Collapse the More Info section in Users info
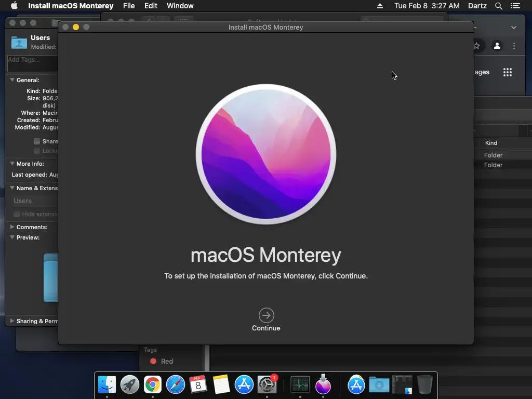Screen dimensions: 532x399 coord(12,163)
